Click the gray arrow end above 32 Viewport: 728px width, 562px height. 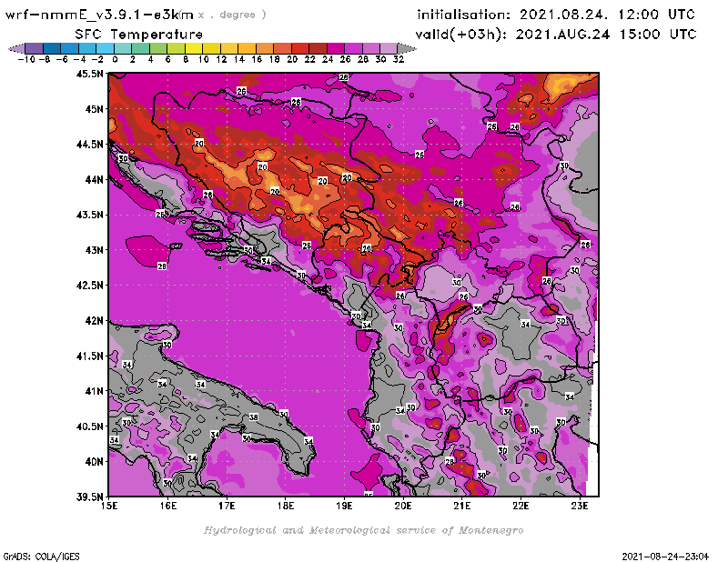407,48
